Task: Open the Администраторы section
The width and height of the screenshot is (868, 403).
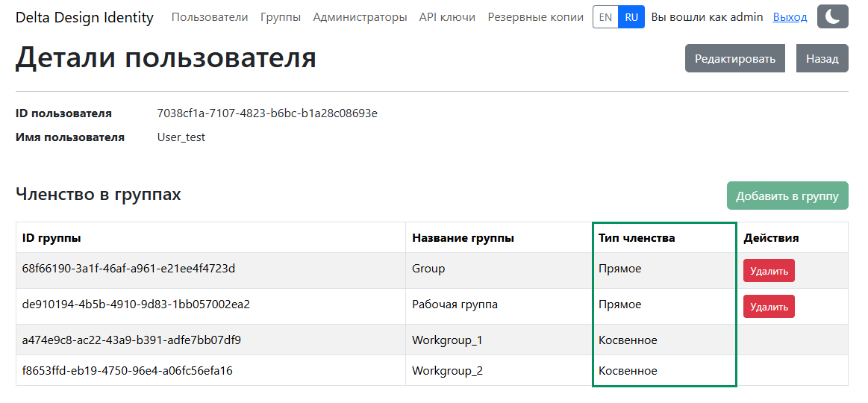Action: point(360,17)
